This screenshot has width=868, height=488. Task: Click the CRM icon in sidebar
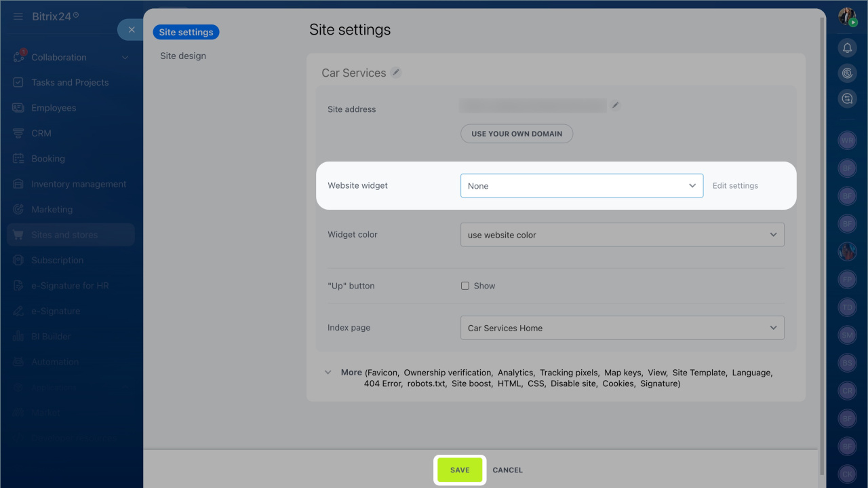[x=19, y=134]
